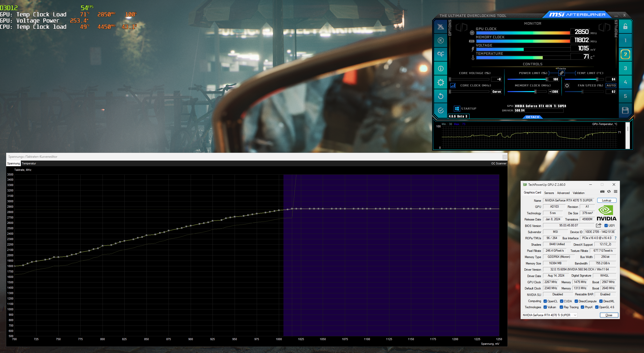Toggle the fan speed AUTO button
This screenshot has width=644, height=353.
click(611, 85)
